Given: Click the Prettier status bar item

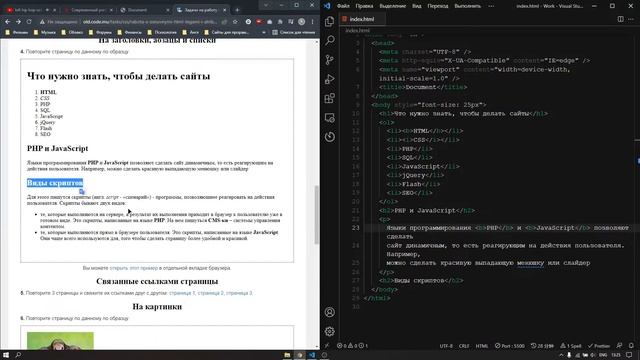Looking at the screenshot, I should point(599,346).
